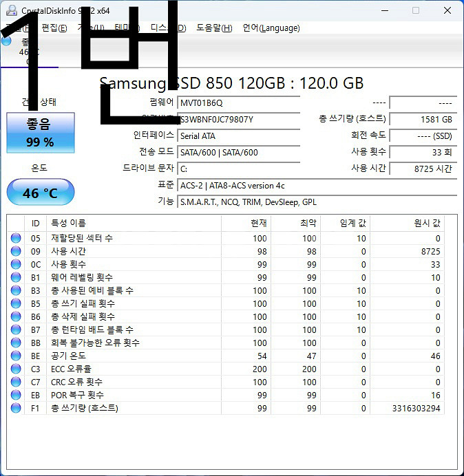Select the 재할당된 섹터 수 row
Viewport: 464px width, 476px height.
click(226, 238)
